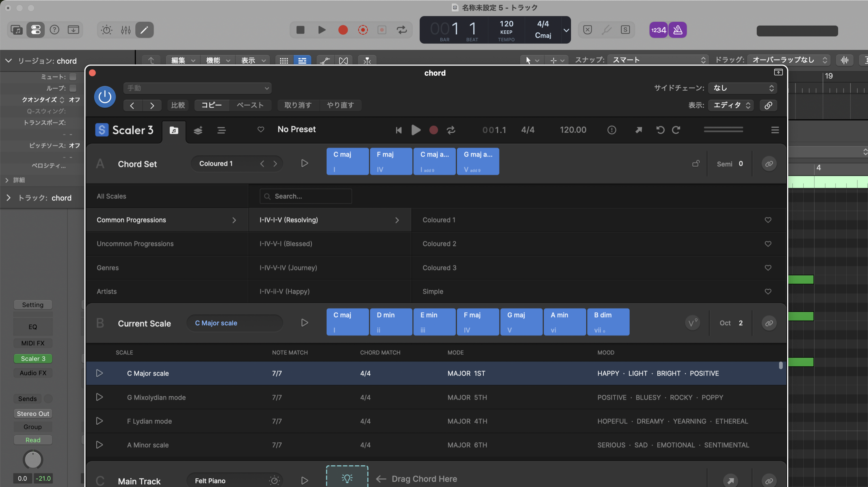Open Quick Help question mark icon

[54, 30]
